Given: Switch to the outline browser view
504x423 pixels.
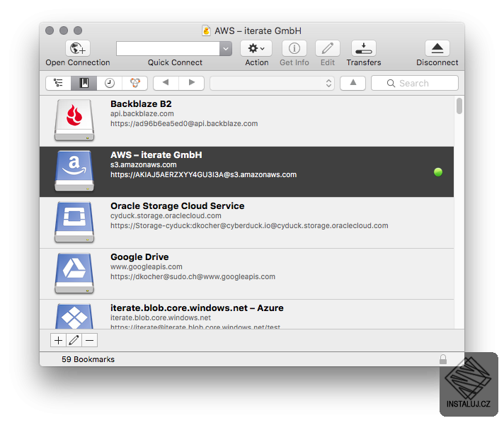Looking at the screenshot, I should [58, 83].
